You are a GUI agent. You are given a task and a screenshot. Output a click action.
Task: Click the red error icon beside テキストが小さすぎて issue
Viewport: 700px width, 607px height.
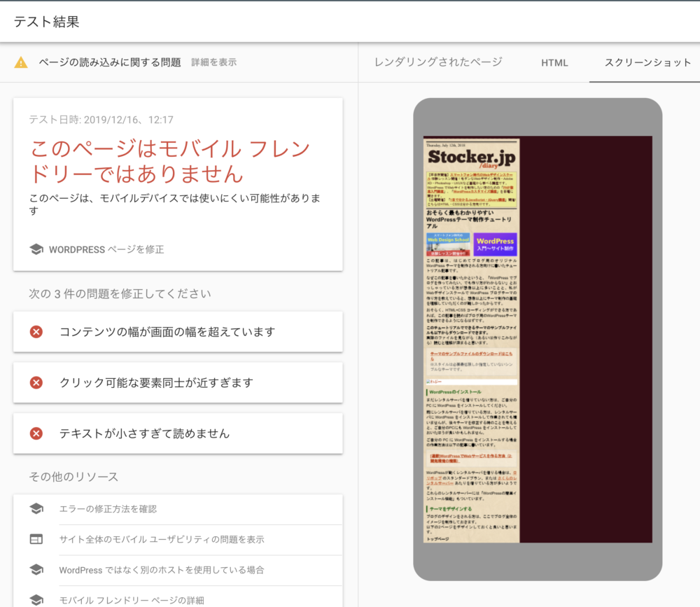36,433
